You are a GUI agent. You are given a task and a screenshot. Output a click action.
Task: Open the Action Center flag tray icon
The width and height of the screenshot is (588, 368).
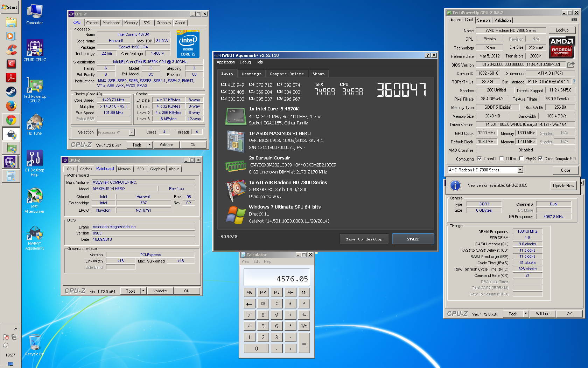(x=6, y=337)
